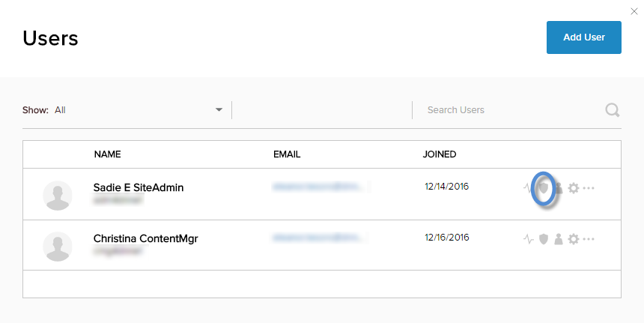
Task: Click the JOINED column header
Action: [x=440, y=154]
